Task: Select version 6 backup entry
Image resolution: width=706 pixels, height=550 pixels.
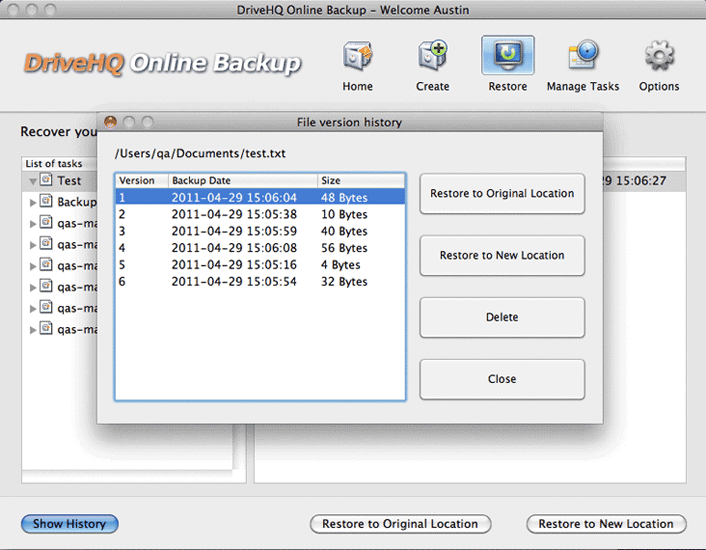Action: point(260,282)
